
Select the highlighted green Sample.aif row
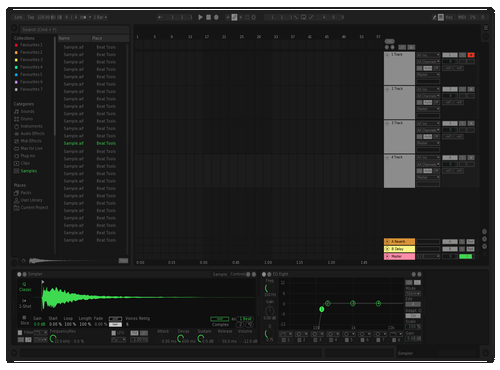[x=90, y=143]
